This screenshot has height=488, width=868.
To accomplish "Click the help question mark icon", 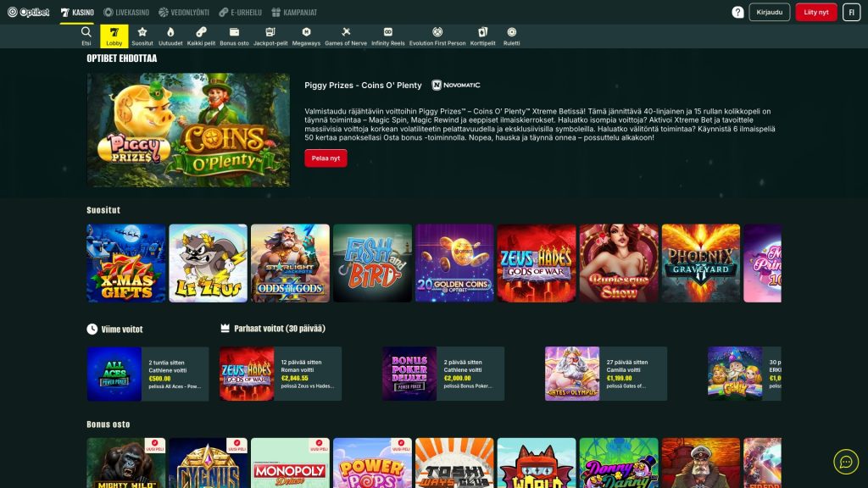I will click(x=737, y=12).
